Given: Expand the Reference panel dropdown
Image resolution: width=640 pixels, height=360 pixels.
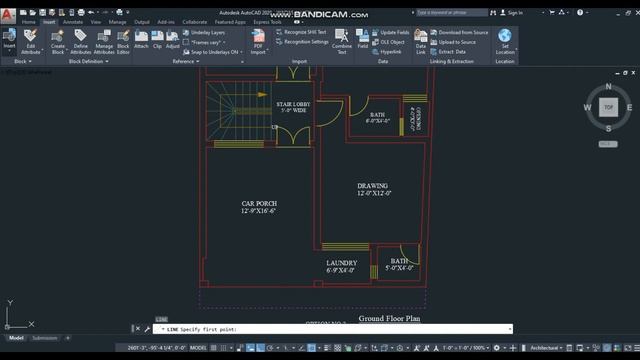Looking at the screenshot, I should [x=186, y=61].
